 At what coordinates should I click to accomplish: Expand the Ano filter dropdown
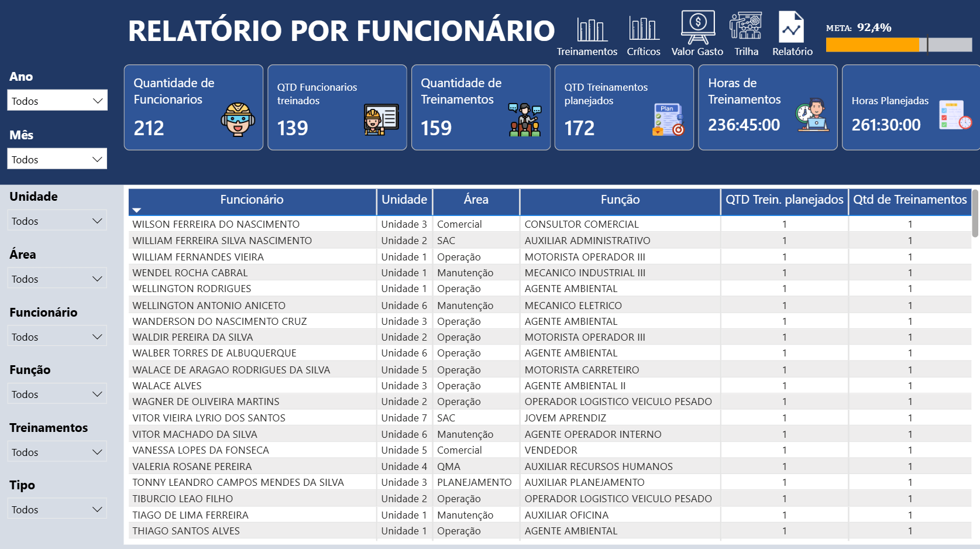tap(57, 101)
